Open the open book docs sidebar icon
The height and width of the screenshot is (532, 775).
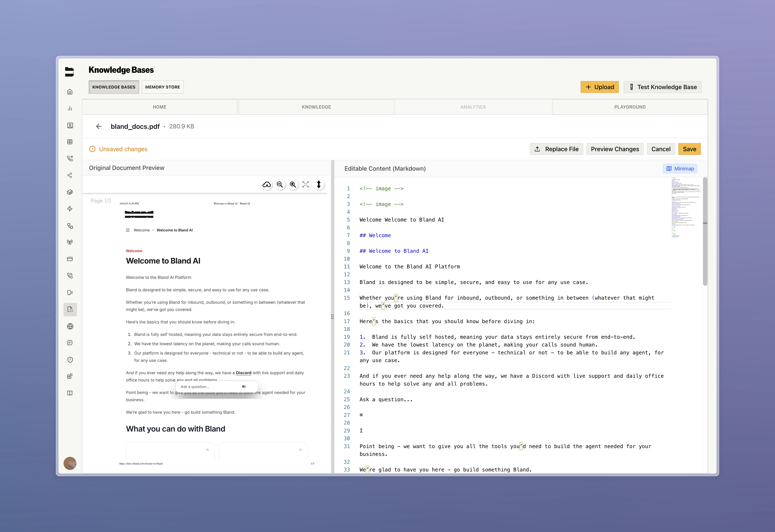coord(70,393)
